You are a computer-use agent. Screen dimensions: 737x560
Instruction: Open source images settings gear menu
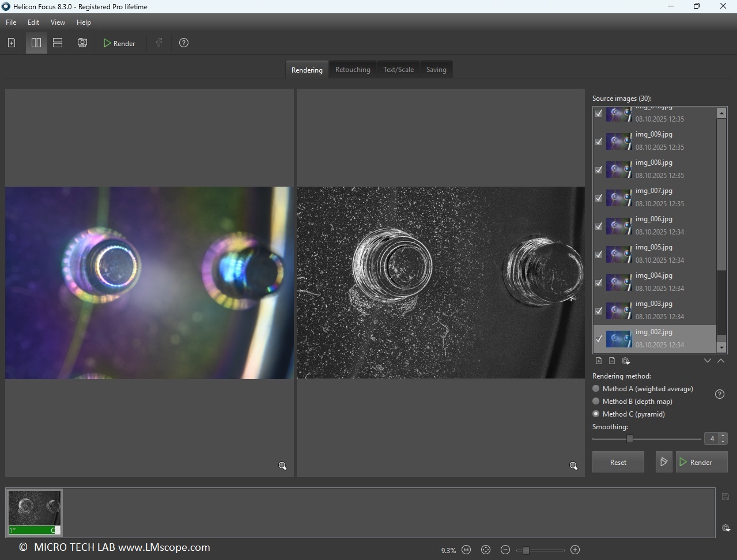(626, 361)
